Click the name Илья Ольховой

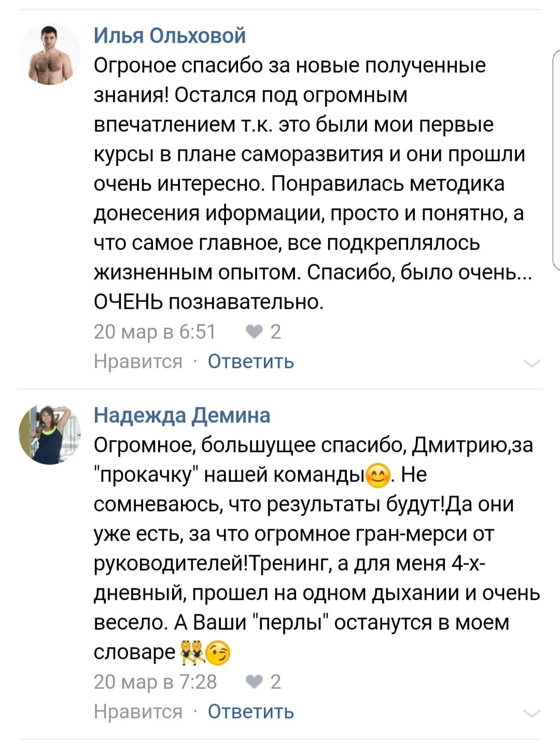(170, 35)
